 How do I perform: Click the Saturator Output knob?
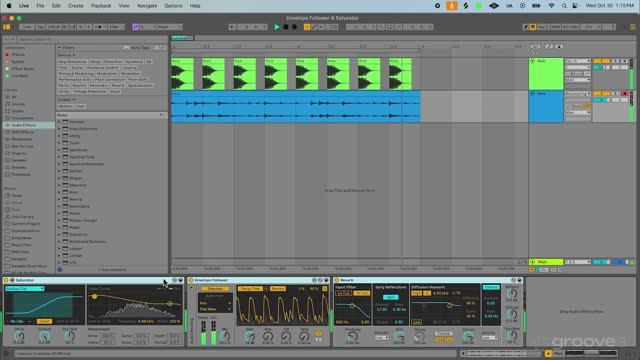click(44, 336)
